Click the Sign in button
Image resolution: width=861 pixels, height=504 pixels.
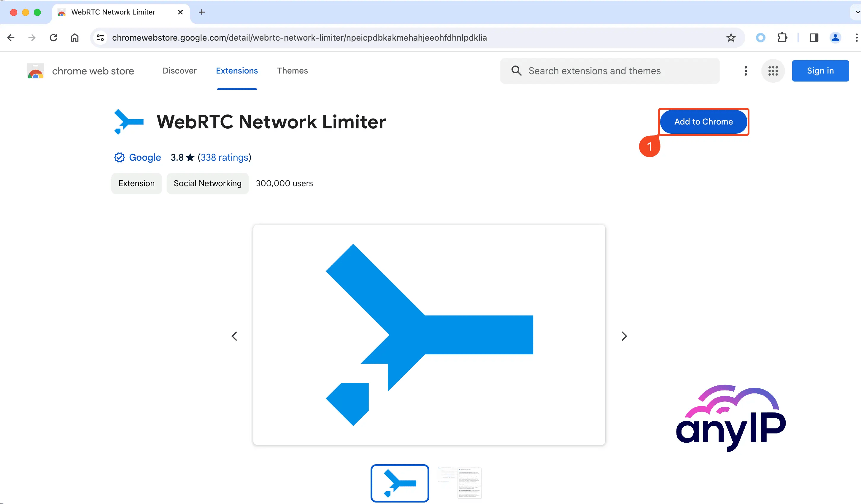pyautogui.click(x=820, y=70)
